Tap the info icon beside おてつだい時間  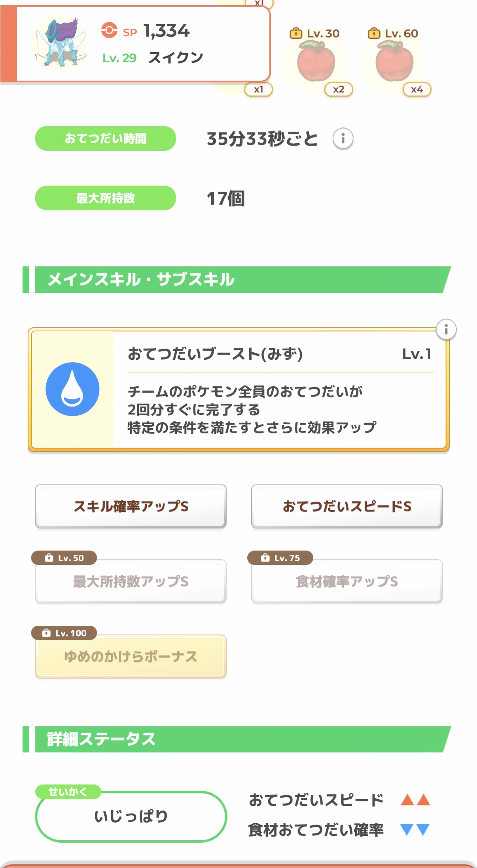coord(343,139)
